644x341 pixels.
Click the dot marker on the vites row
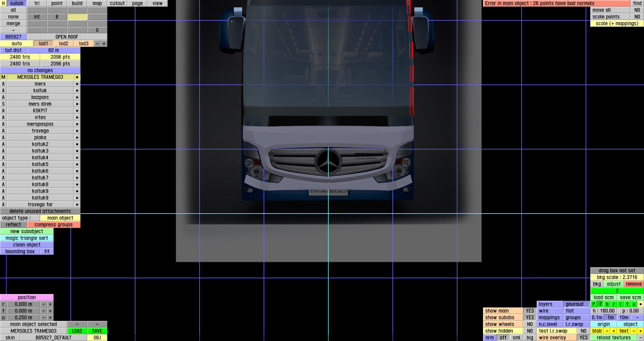point(77,117)
